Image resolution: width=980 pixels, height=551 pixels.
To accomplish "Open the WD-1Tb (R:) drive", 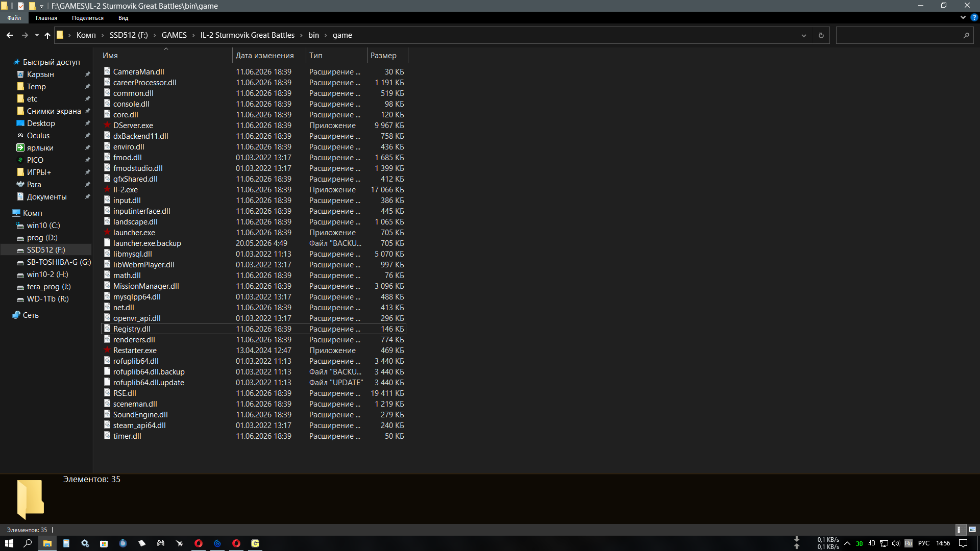I will pyautogui.click(x=47, y=299).
